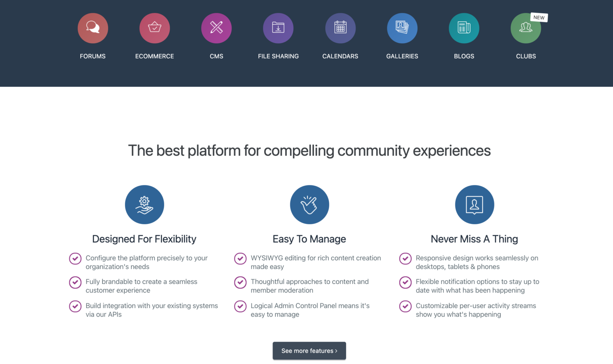The image size is (613, 364).
Task: Click the Easy To Manage snap icon
Action: 309,205
